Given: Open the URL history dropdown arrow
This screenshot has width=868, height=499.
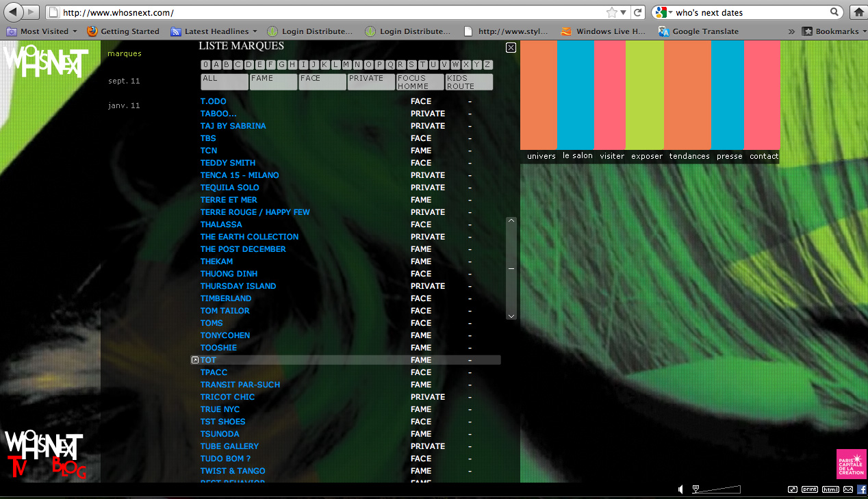Looking at the screenshot, I should (x=623, y=12).
